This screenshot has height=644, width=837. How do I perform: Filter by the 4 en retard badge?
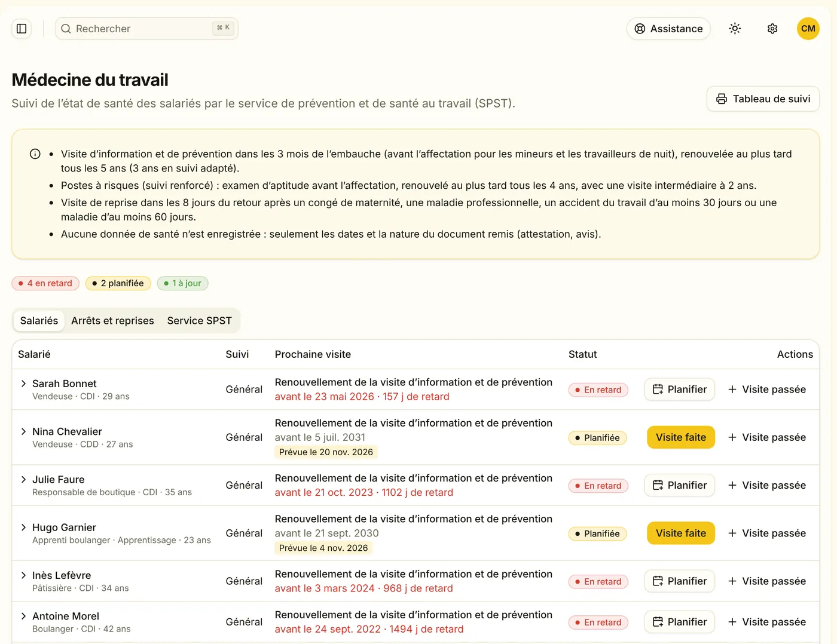45,283
